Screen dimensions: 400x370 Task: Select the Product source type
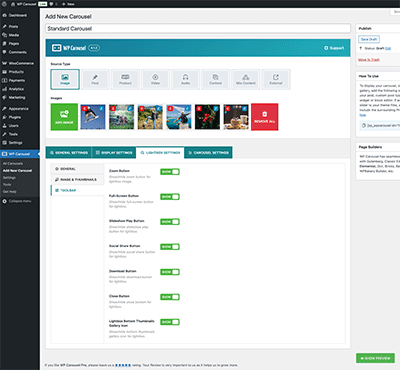click(x=125, y=79)
